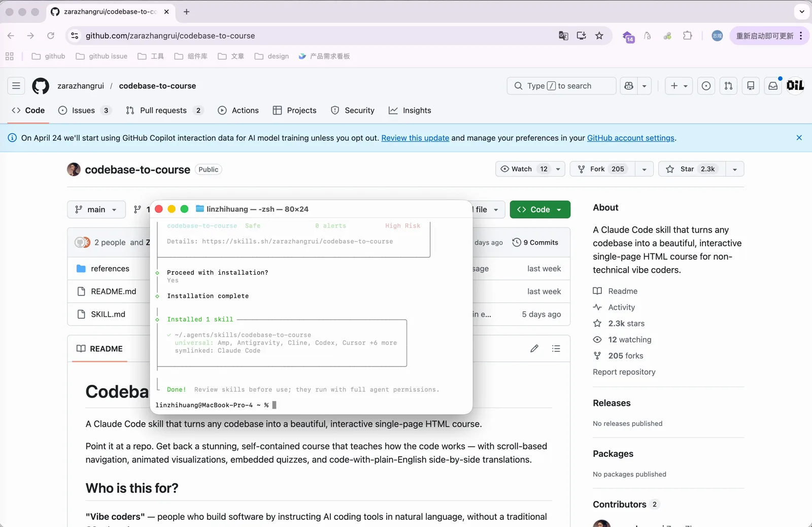
Task: Open the issues icon in the header
Action: coord(706,86)
